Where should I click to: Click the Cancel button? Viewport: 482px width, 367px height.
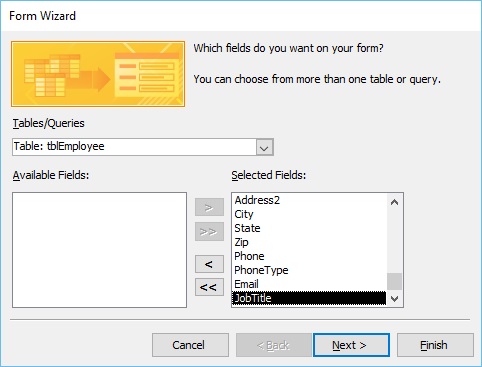(190, 345)
